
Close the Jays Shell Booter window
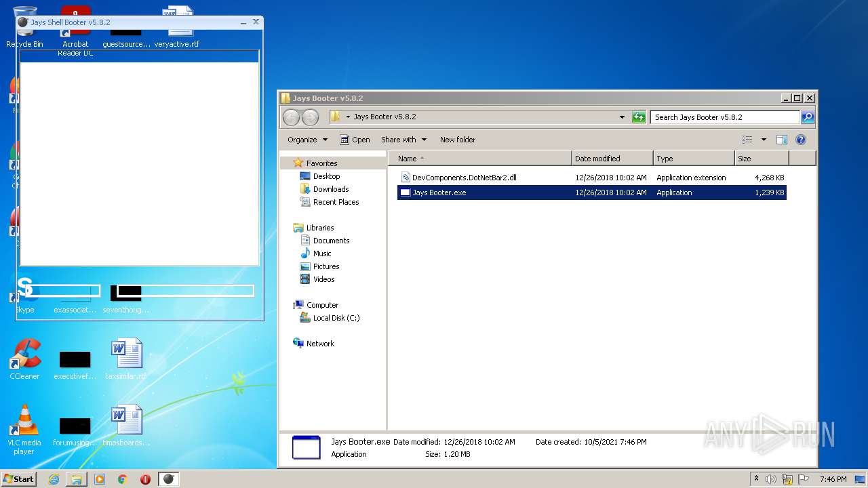pos(256,22)
